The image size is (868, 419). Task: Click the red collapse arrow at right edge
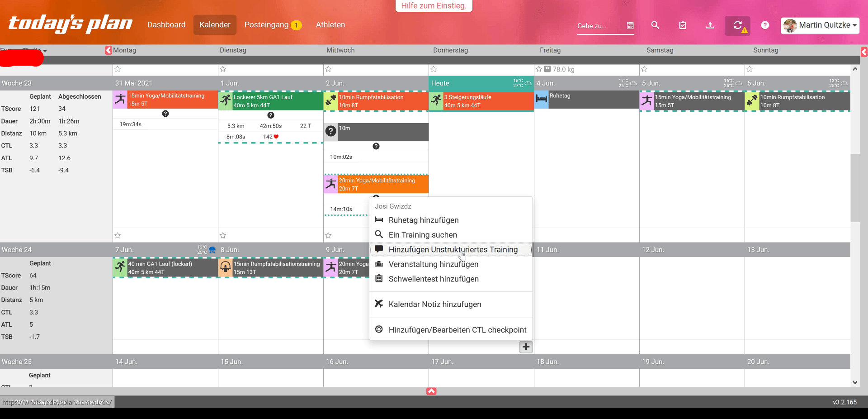coord(864,52)
